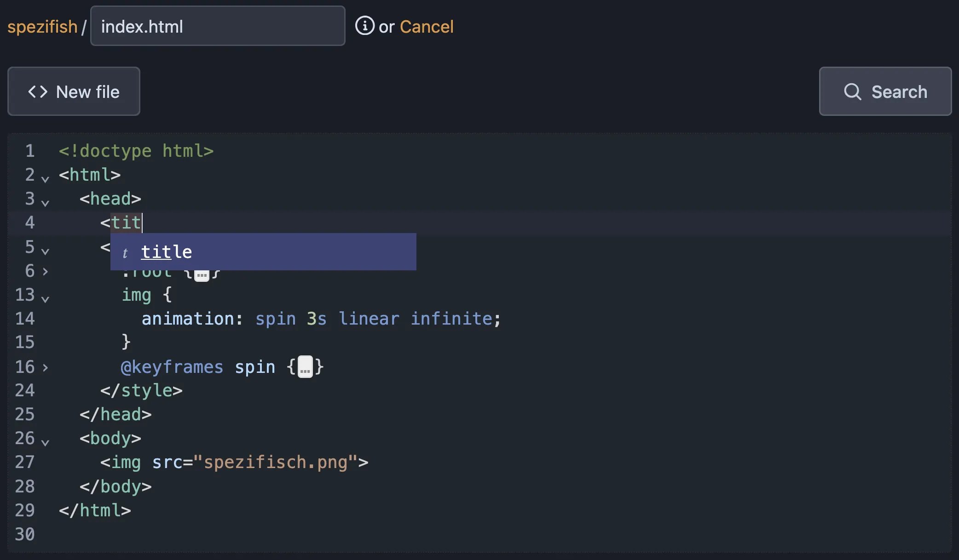The image size is (959, 560).
Task: Click the ellipsis inside @keyframes spin braces
Action: [x=305, y=366]
